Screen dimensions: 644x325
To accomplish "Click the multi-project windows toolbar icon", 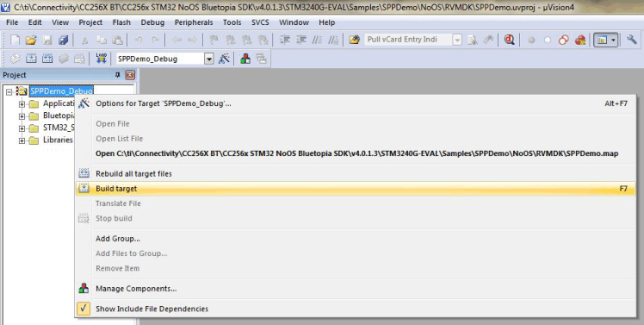I will (261, 59).
